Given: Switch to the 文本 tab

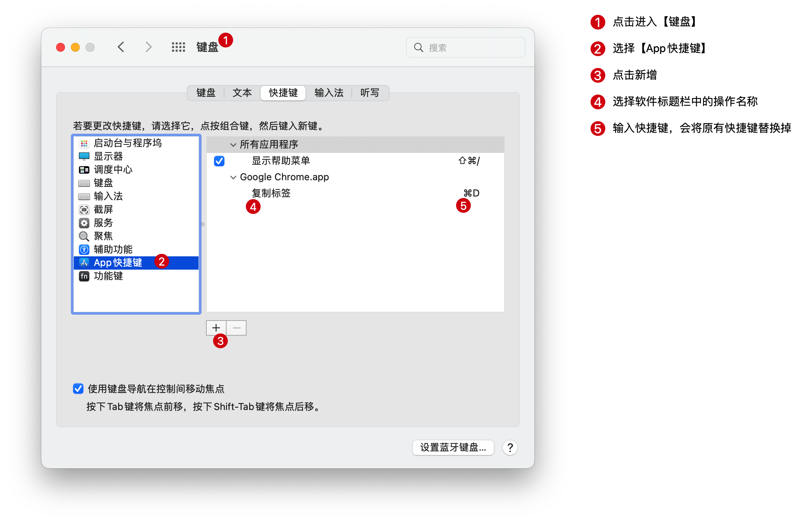Looking at the screenshot, I should 242,93.
